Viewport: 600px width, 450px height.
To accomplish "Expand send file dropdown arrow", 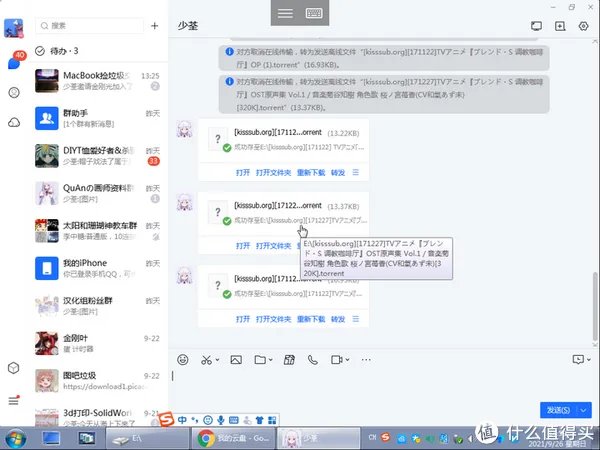I will (271, 360).
